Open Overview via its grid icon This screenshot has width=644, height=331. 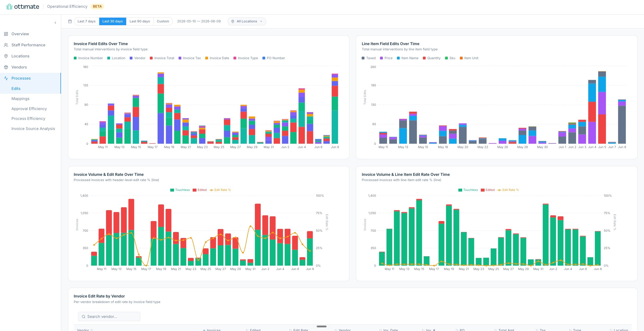[x=6, y=34]
